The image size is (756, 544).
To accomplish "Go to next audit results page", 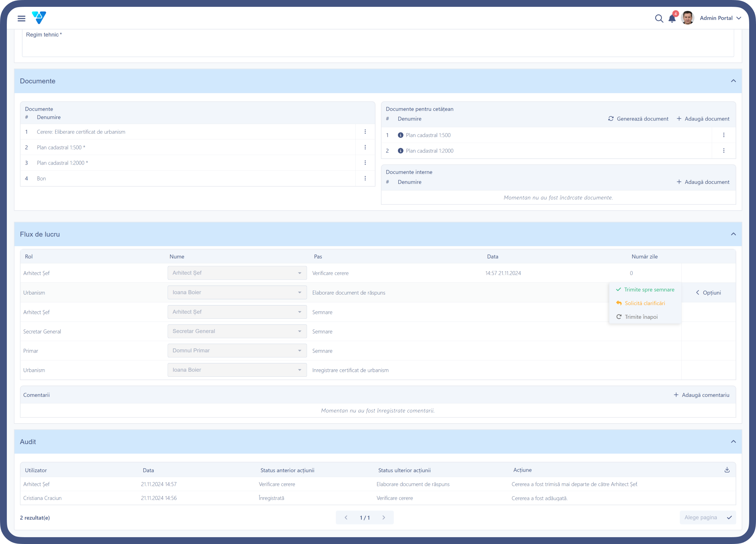I will [x=384, y=518].
